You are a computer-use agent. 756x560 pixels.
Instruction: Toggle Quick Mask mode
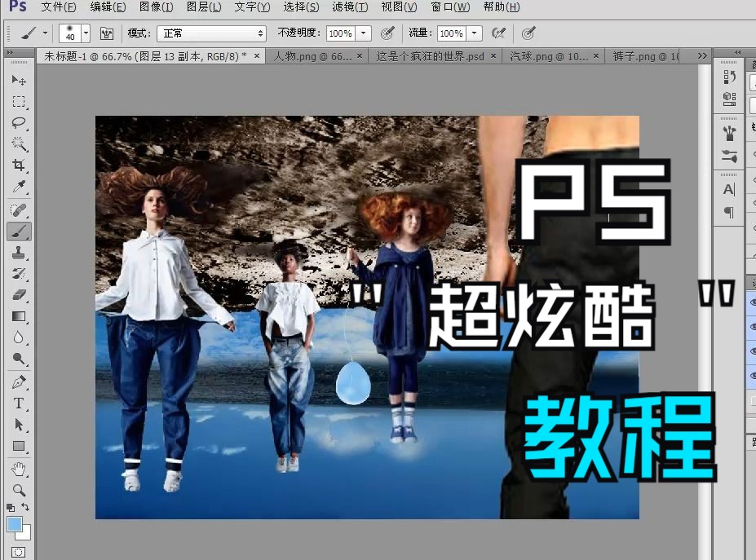[18, 553]
